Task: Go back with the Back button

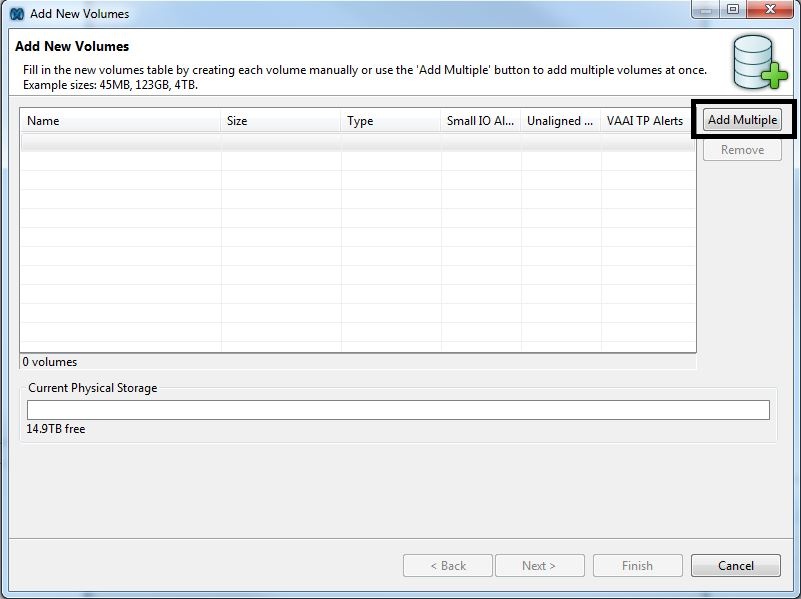Action: [448, 566]
